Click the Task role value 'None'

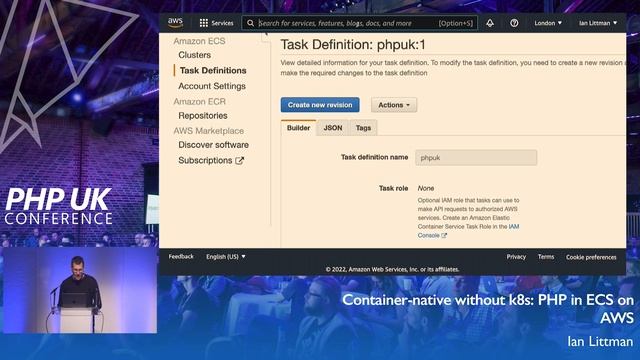[426, 188]
